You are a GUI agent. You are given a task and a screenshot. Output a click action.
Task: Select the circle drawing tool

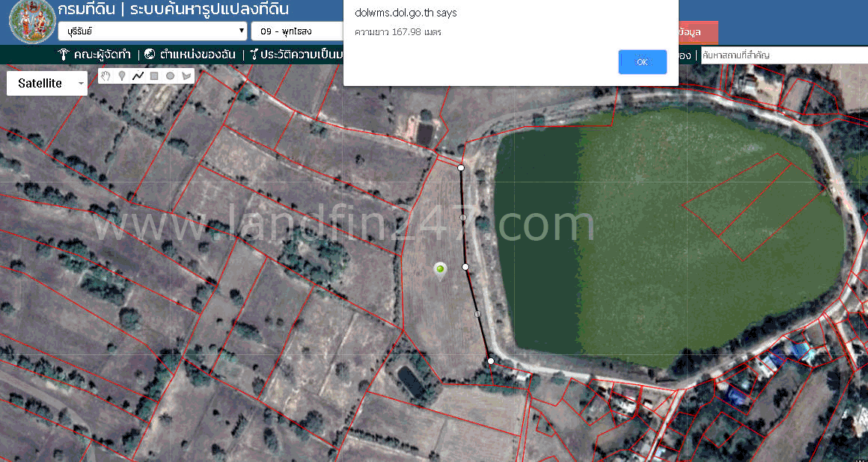click(x=171, y=76)
